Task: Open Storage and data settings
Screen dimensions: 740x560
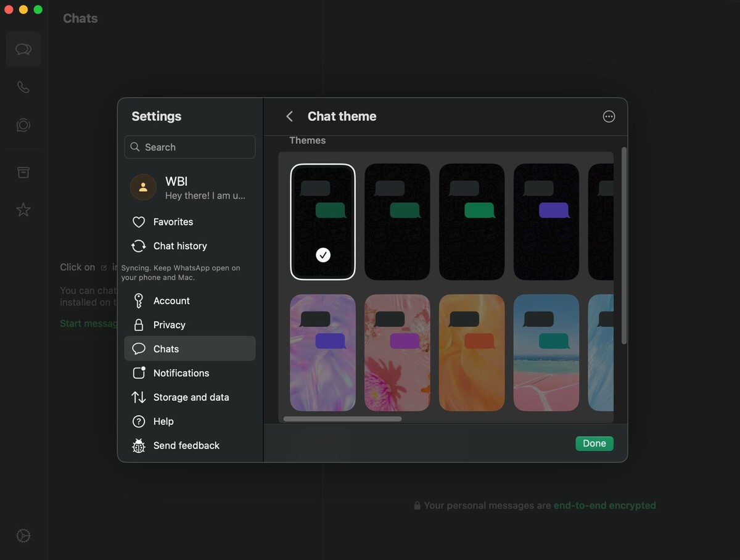Action: coord(190,397)
